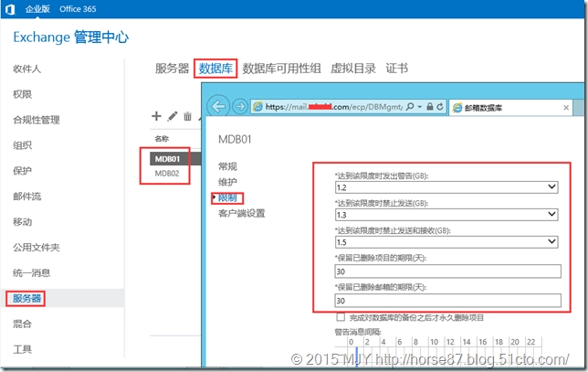
Task: Click the delete trash can icon
Action: click(187, 116)
